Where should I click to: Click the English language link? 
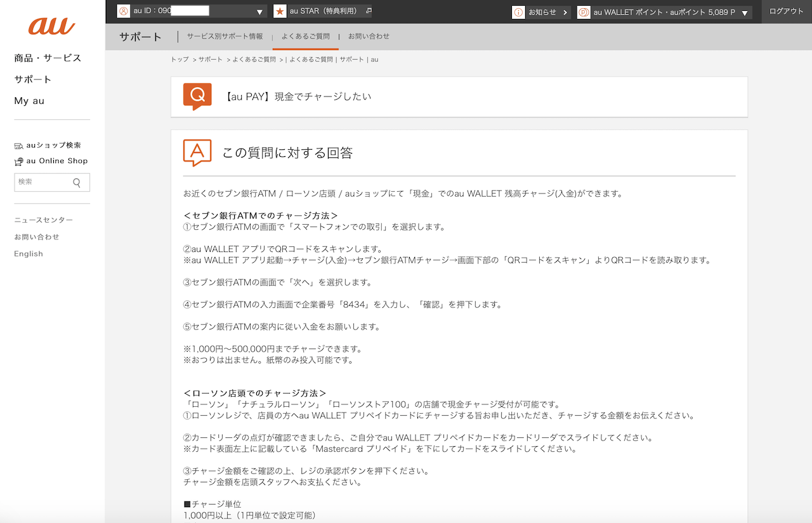point(29,254)
